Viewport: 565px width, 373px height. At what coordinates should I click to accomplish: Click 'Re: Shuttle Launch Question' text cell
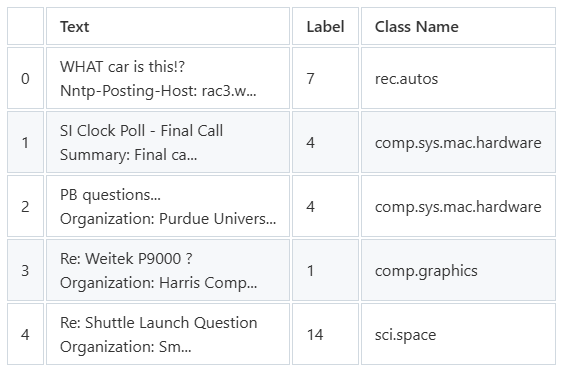[x=168, y=334]
